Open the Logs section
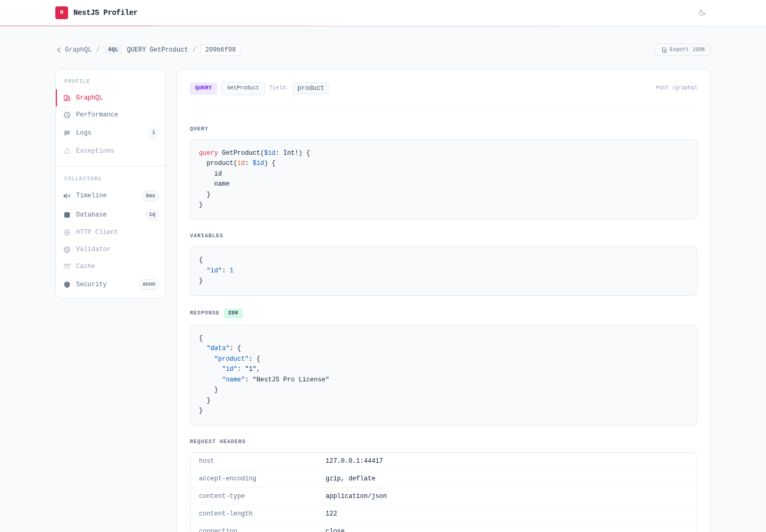Viewport: 766px width, 532px height. tap(111, 133)
